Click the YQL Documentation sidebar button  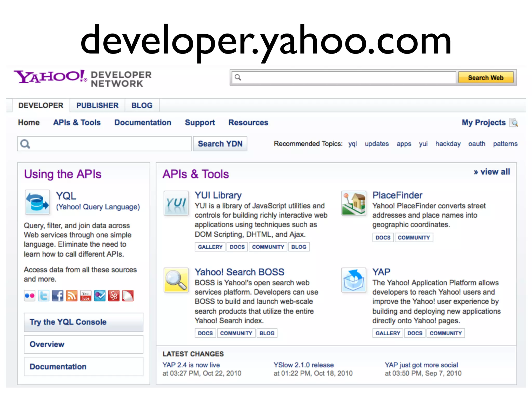[x=84, y=367]
